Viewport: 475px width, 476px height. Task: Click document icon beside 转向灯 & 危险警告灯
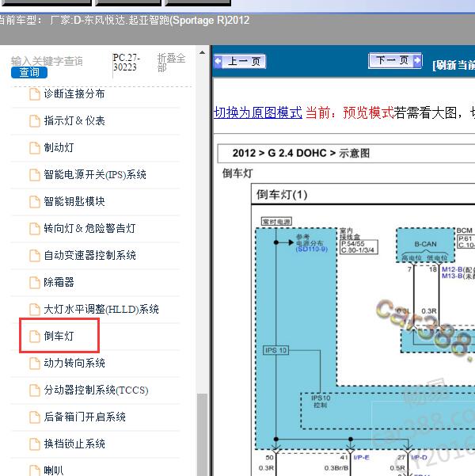tap(35, 229)
